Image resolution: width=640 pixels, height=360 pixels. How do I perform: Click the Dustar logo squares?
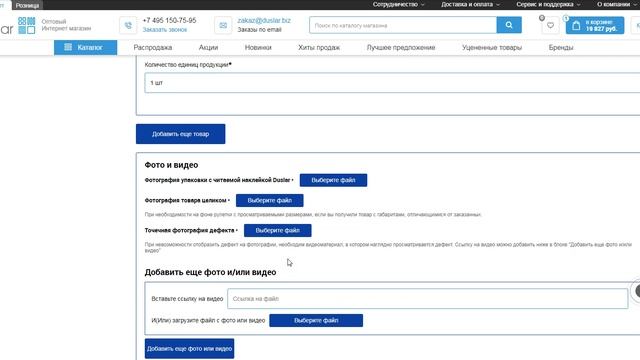27,25
